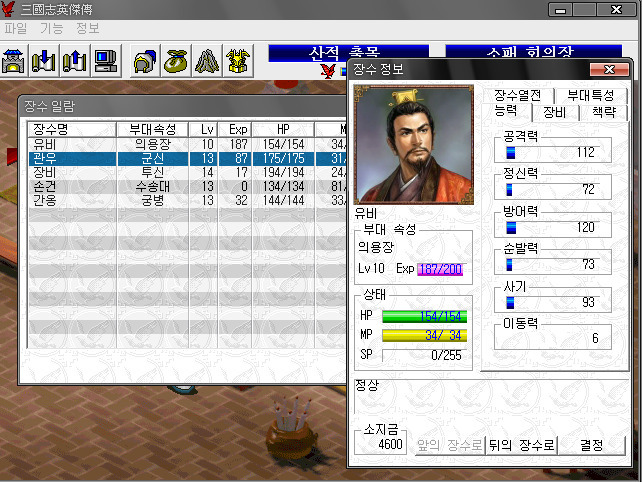
Task: Click the yellow MP bar 34/34
Action: 424,335
